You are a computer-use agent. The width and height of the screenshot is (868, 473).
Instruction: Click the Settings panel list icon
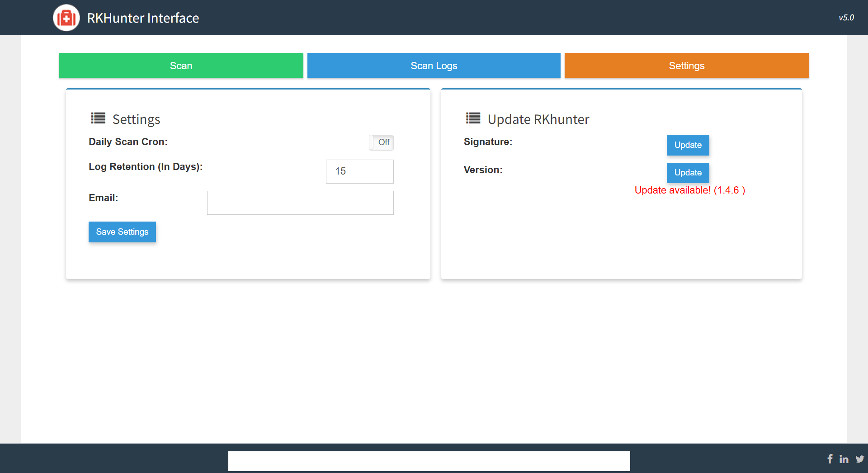98,118
